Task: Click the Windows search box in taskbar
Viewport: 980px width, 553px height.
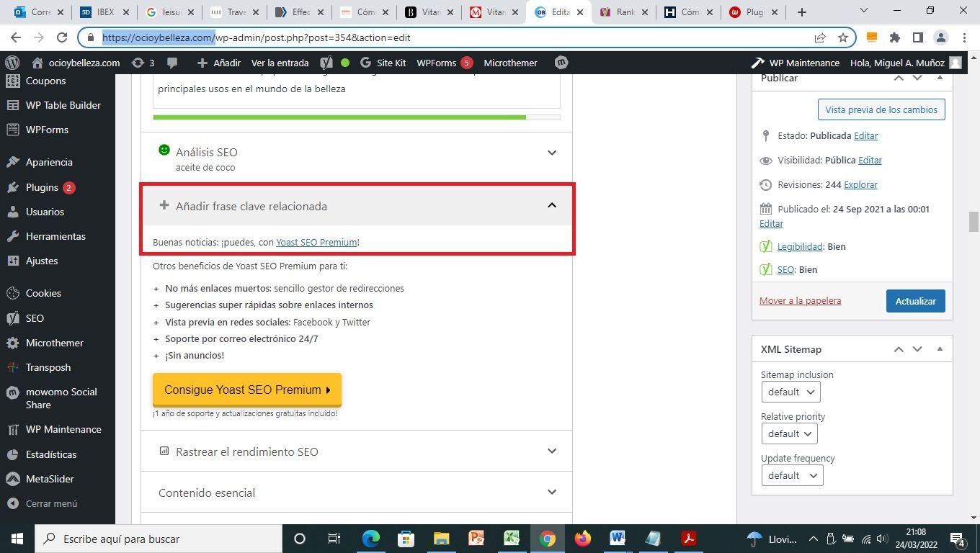Action: pyautogui.click(x=159, y=539)
